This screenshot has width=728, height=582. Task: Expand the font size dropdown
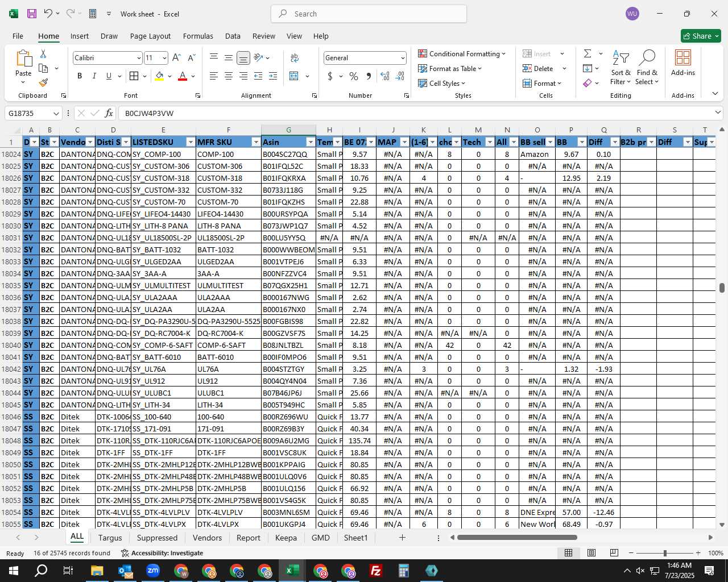tap(164, 58)
